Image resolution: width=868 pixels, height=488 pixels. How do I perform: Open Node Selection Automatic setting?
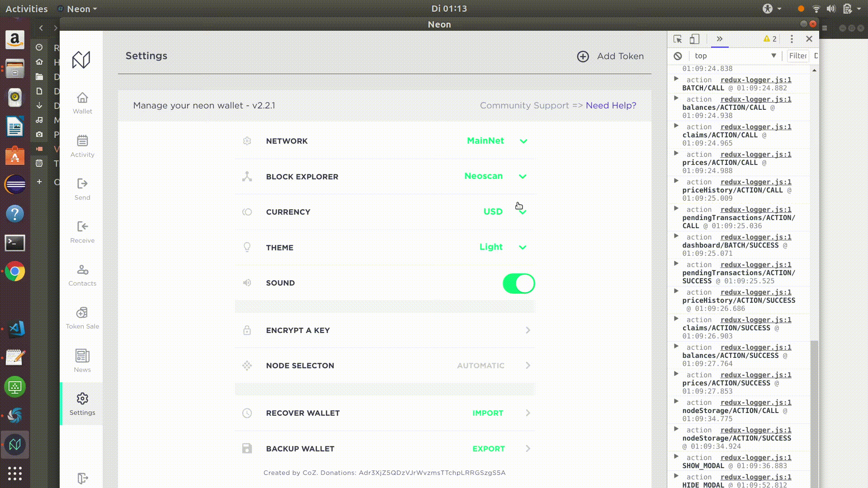[385, 366]
